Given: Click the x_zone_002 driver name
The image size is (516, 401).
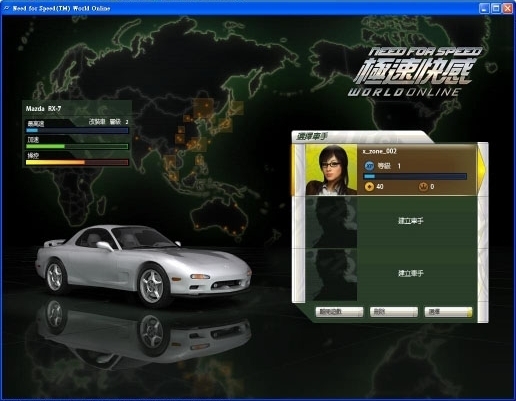Looking at the screenshot, I should (379, 151).
